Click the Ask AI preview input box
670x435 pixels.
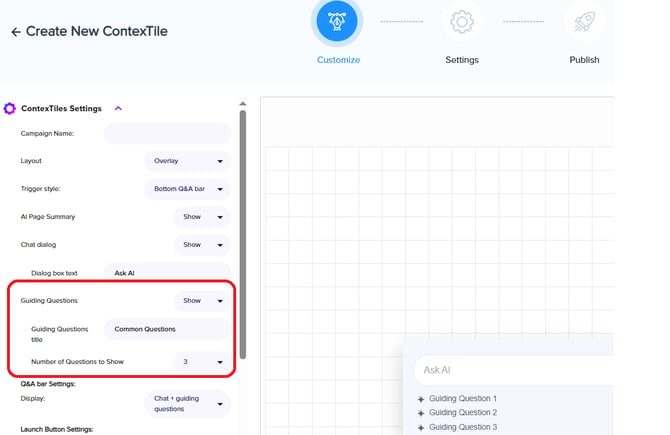point(513,370)
